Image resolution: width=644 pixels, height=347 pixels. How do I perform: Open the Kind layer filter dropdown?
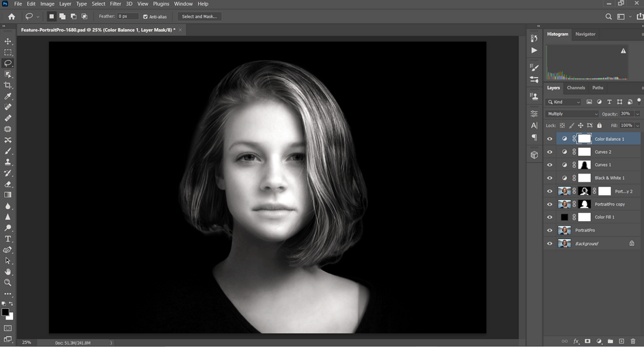coord(564,102)
